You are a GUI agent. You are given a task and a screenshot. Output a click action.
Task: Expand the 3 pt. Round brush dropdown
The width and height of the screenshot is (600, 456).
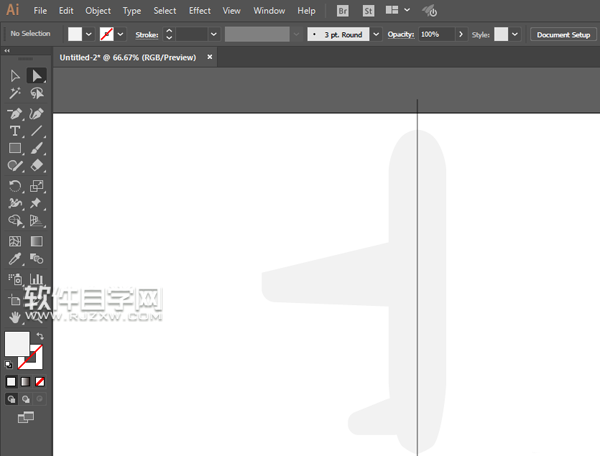coord(376,34)
